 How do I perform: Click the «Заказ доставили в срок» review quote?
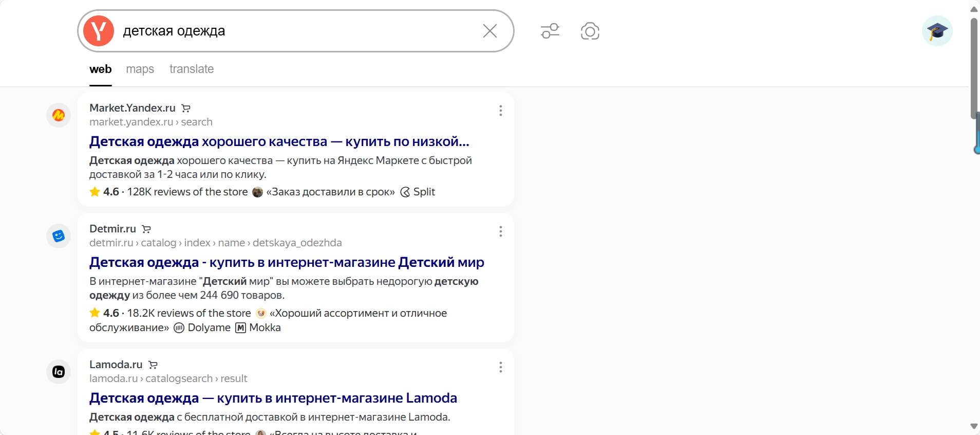[330, 192]
